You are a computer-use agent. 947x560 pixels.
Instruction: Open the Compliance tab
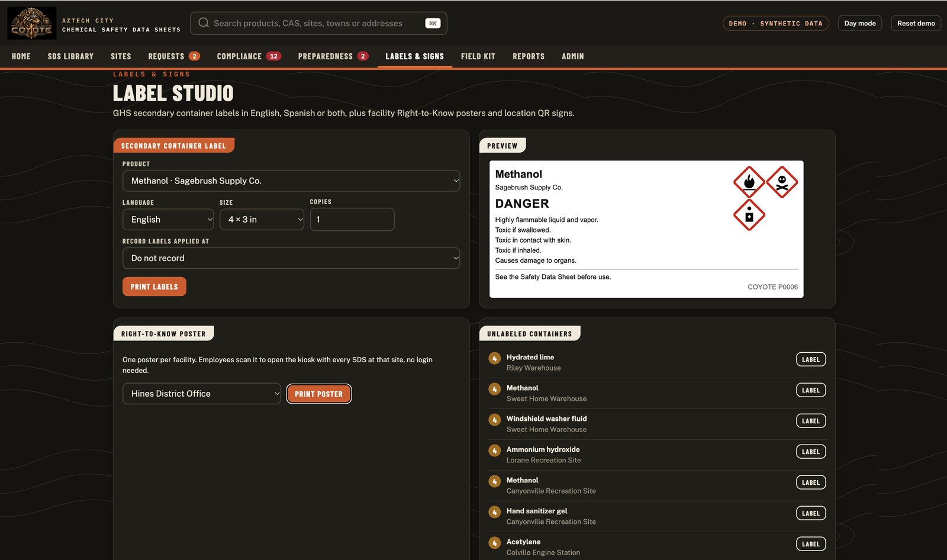click(249, 56)
